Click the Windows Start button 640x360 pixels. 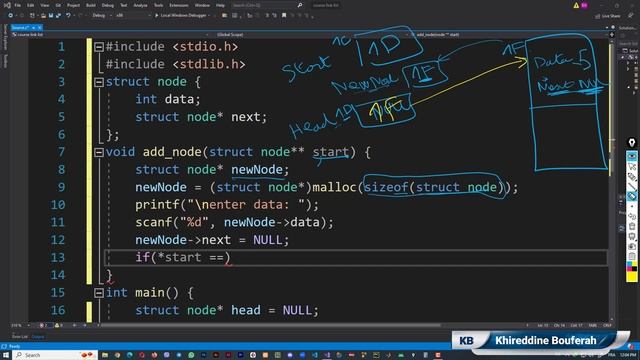click(6, 355)
